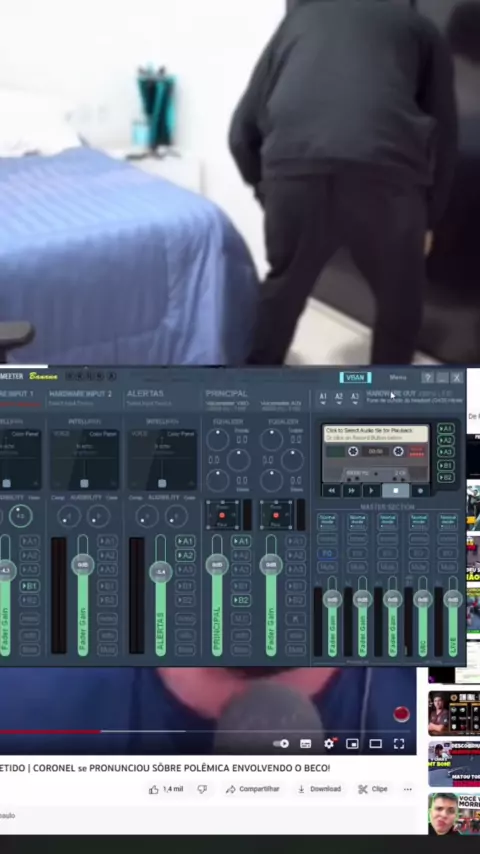Click the cassette recorder play button
The height and width of the screenshot is (854, 480).
click(x=372, y=491)
